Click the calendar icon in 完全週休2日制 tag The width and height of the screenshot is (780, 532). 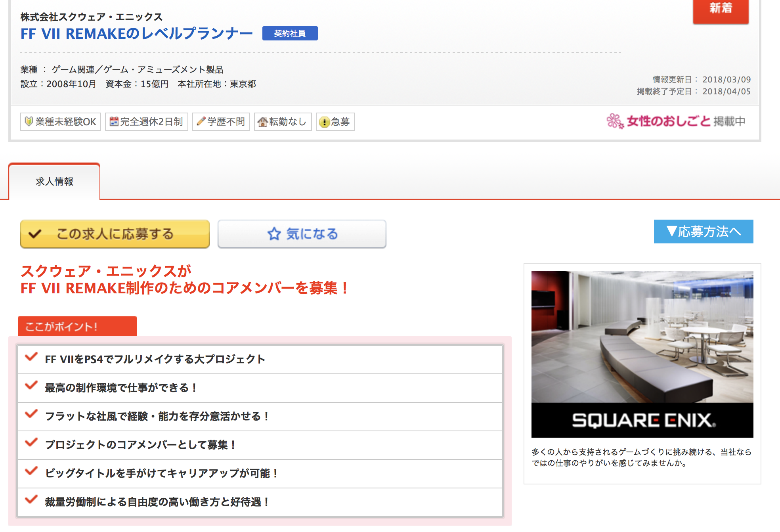point(114,121)
